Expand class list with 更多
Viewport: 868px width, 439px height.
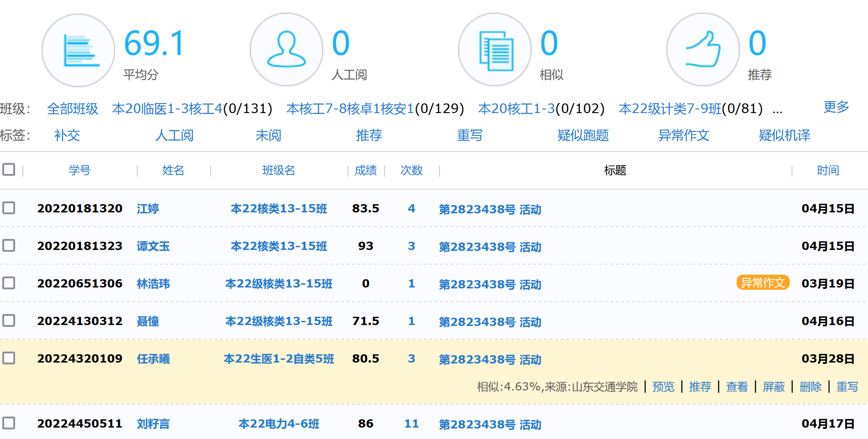point(836,107)
